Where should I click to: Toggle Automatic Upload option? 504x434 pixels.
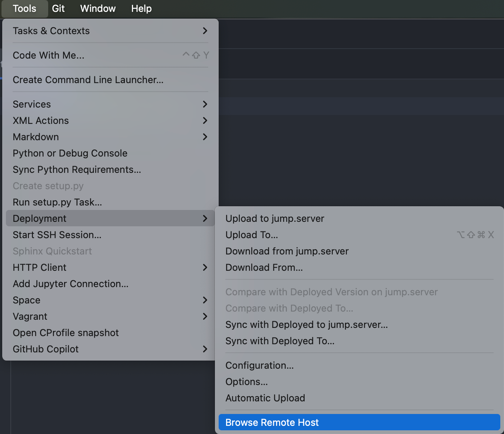click(x=265, y=398)
